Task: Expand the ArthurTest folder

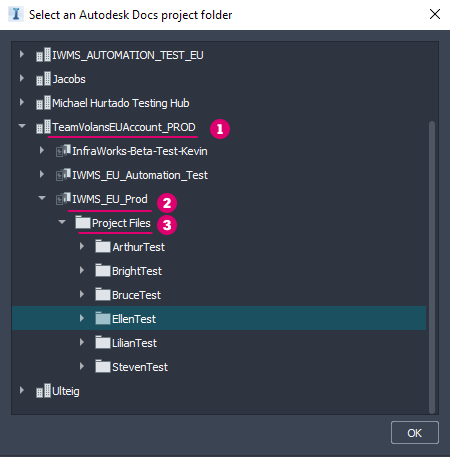Action: 82,246
